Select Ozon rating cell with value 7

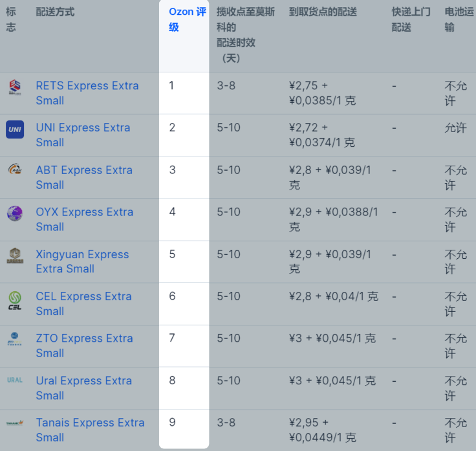coord(184,346)
